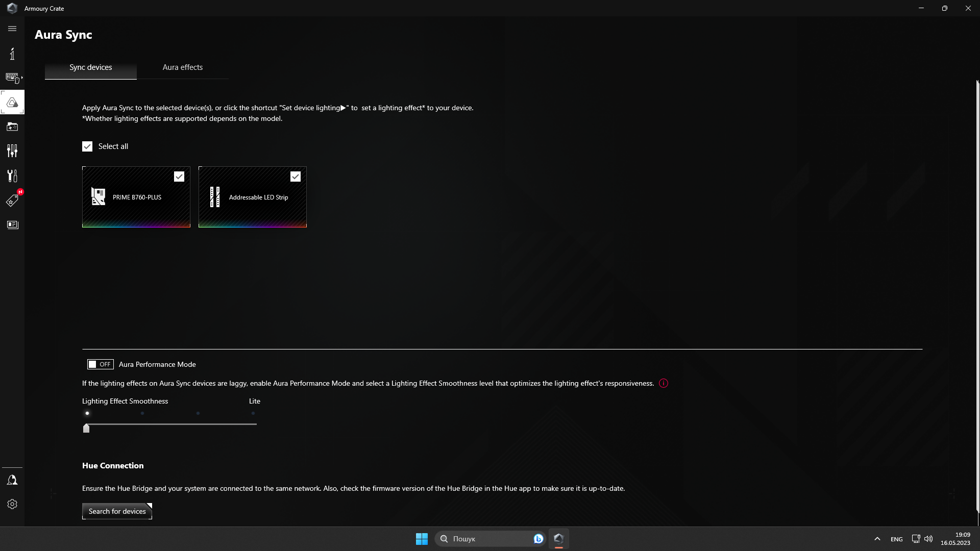The image size is (980, 551).
Task: Uncheck the Select all checkbox
Action: [x=87, y=146]
